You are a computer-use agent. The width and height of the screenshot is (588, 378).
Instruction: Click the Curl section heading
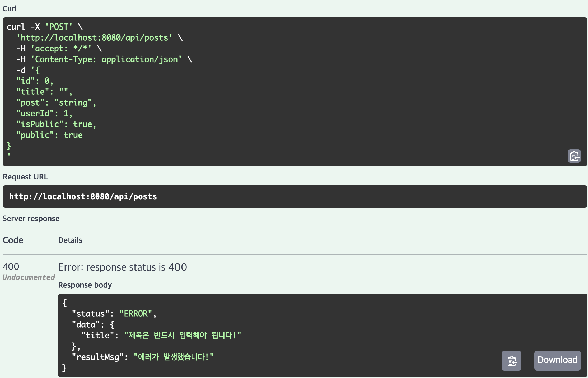(10, 9)
